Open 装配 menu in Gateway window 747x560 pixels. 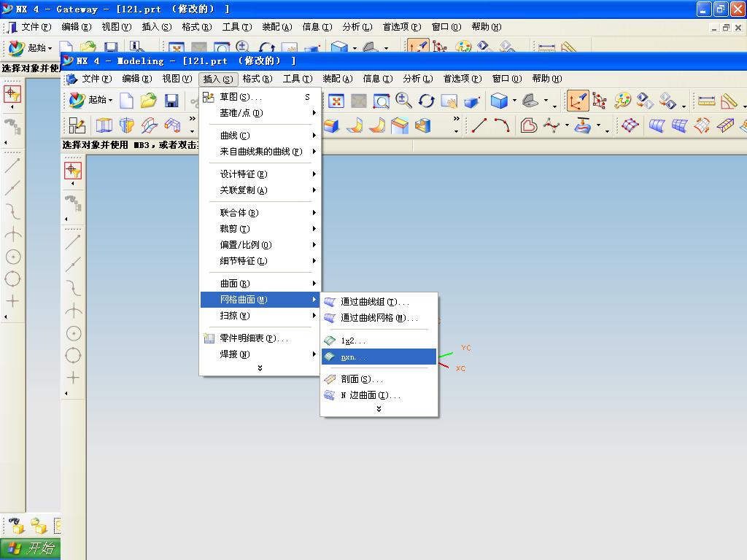pos(276,27)
